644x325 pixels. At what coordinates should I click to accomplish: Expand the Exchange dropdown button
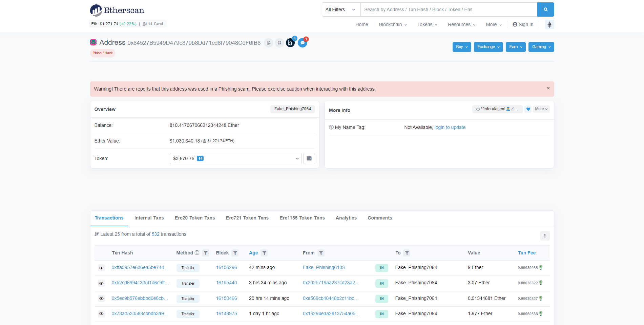click(488, 47)
